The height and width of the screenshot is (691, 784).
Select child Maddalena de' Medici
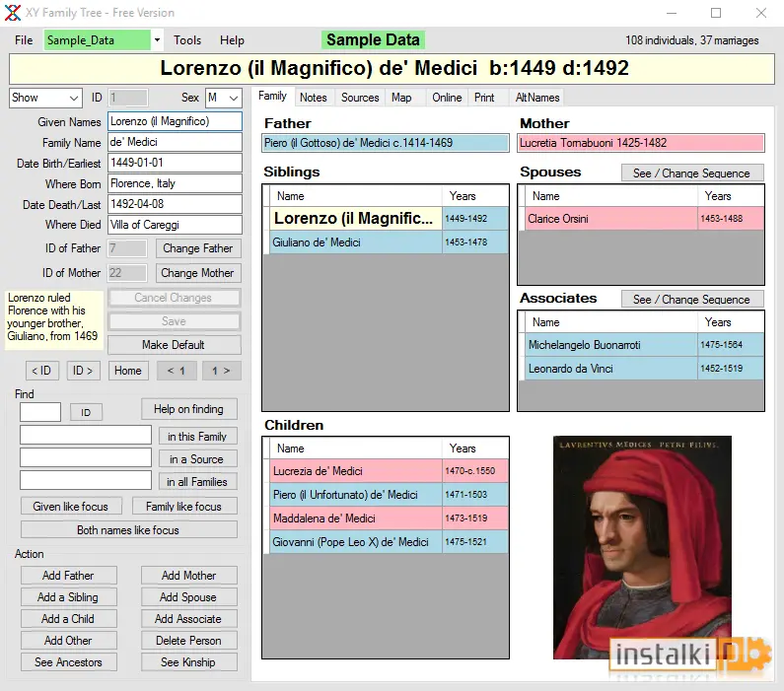(389, 518)
